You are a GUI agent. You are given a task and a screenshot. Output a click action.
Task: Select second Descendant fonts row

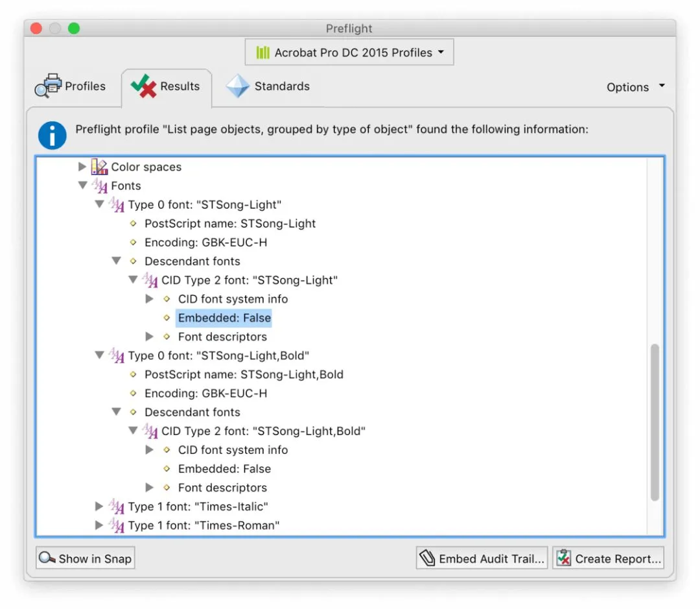point(192,412)
